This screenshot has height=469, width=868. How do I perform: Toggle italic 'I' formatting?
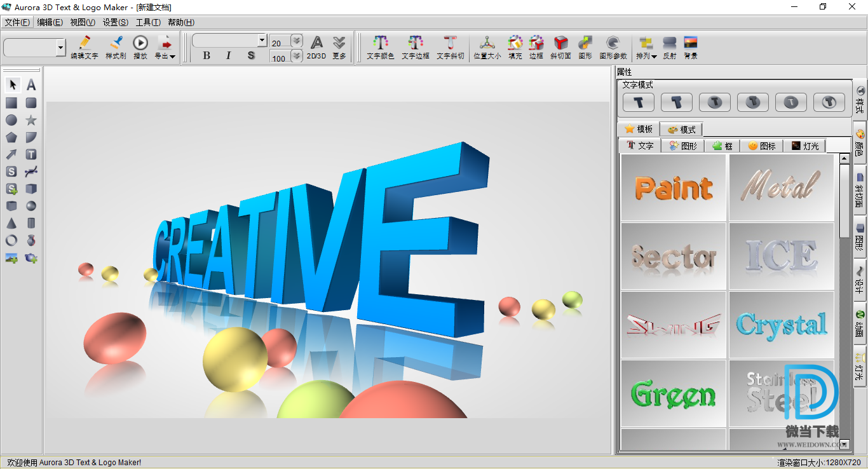(229, 56)
